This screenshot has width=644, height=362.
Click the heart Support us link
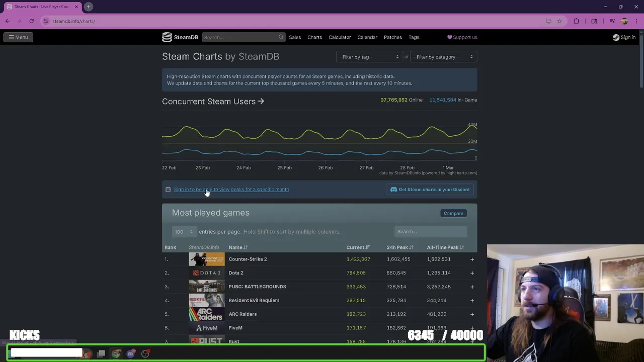462,37
